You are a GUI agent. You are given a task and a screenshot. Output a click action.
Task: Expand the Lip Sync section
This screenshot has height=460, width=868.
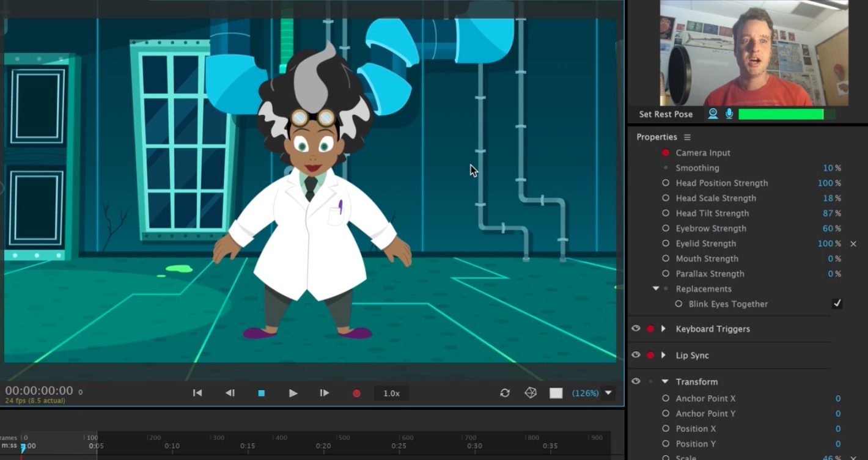[663, 355]
